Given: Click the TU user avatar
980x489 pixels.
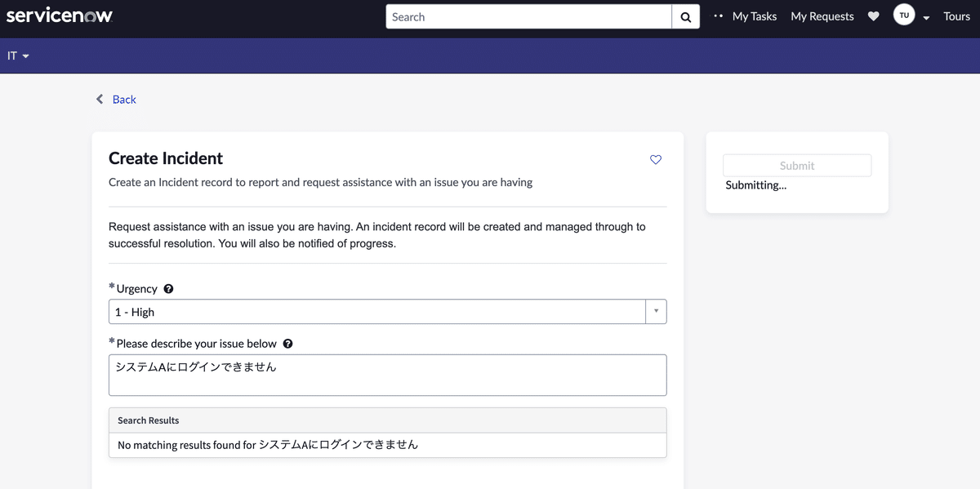Looking at the screenshot, I should pyautogui.click(x=904, y=16).
